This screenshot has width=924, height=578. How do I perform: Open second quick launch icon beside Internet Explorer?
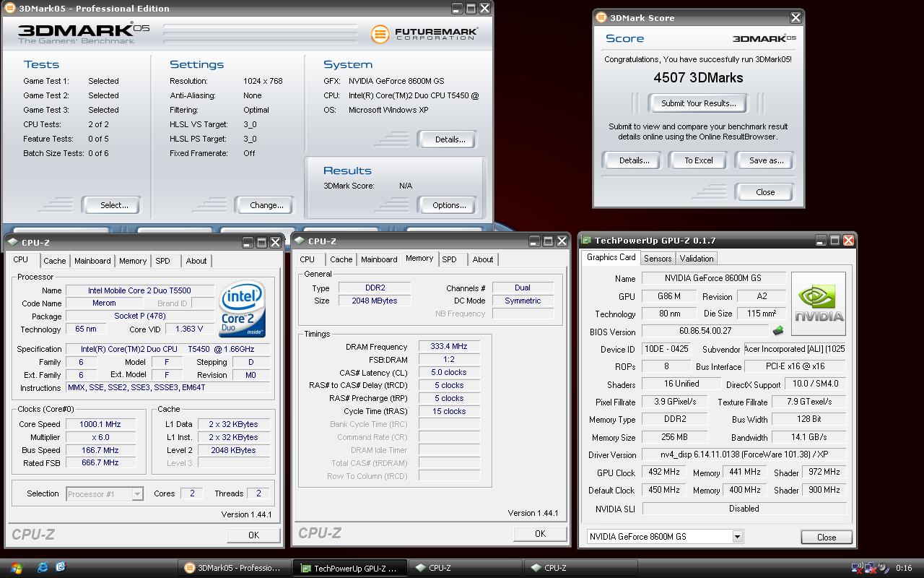click(x=61, y=568)
